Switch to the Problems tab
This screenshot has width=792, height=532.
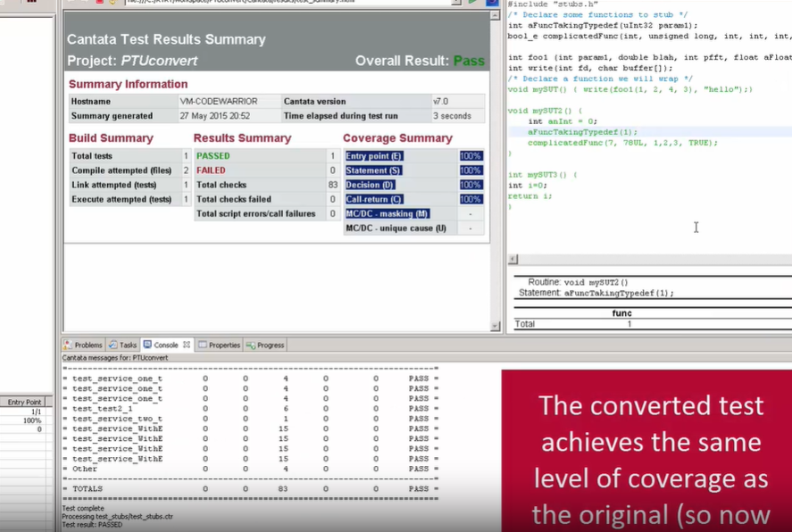(x=83, y=345)
